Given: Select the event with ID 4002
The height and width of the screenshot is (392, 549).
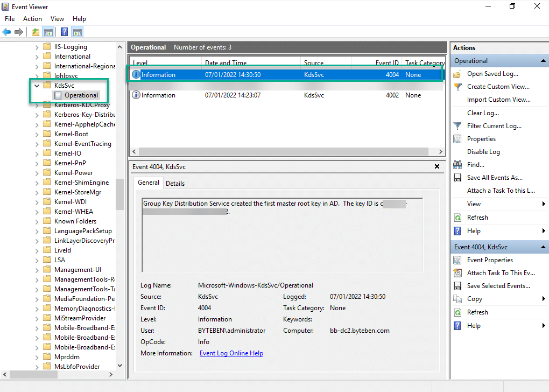Looking at the screenshot, I should [x=286, y=95].
